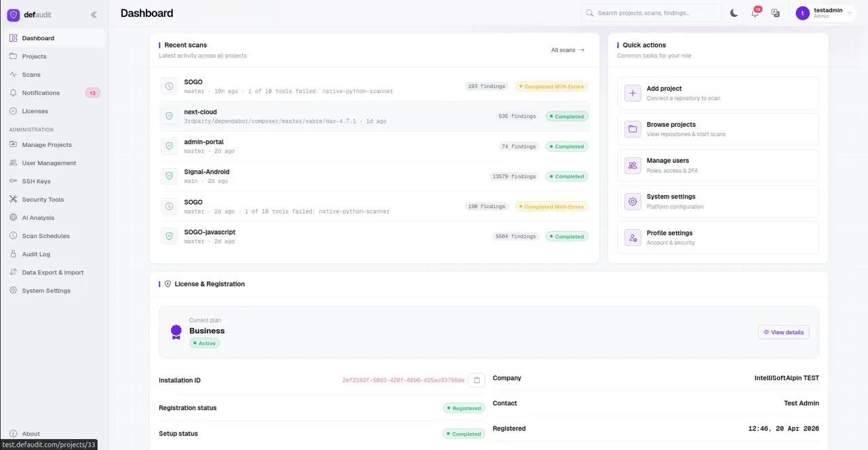The image size is (868, 450).
Task: Open the testadmin user menu dropdown
Action: coord(825,13)
